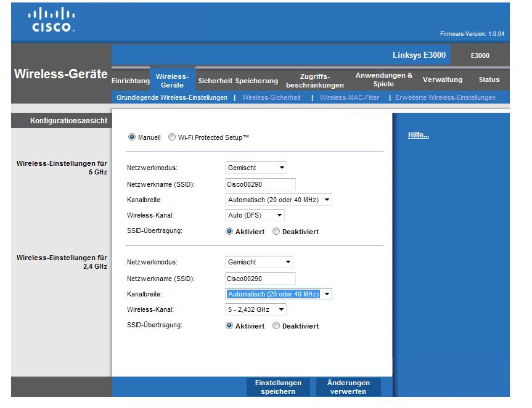
Task: Open Wireless-Kanal 5 - 2,432 GHz dropdown
Action: 255,309
